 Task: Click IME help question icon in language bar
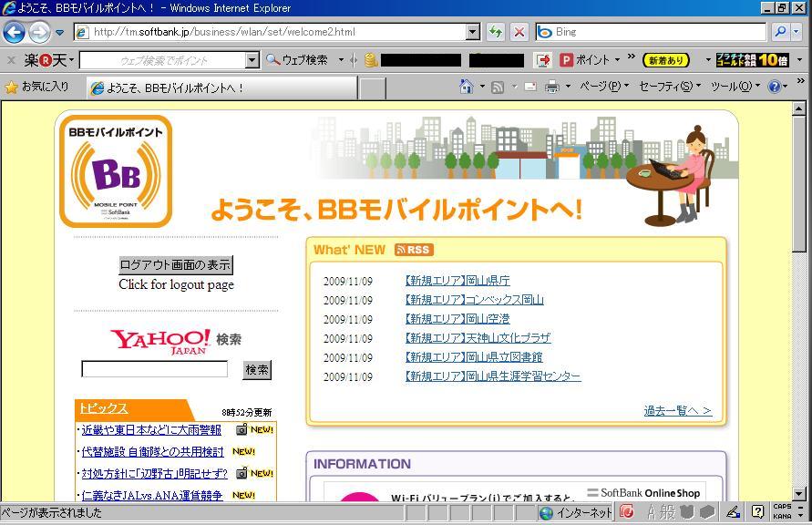click(757, 512)
